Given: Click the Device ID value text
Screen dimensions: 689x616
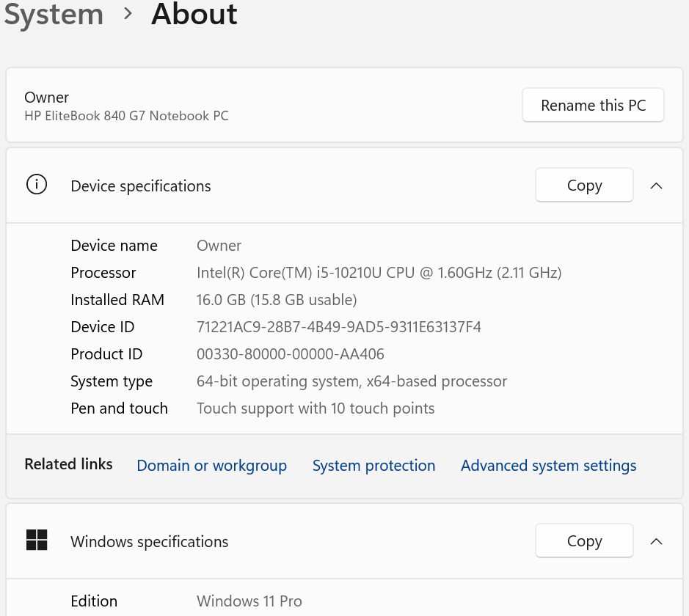Looking at the screenshot, I should [x=338, y=327].
